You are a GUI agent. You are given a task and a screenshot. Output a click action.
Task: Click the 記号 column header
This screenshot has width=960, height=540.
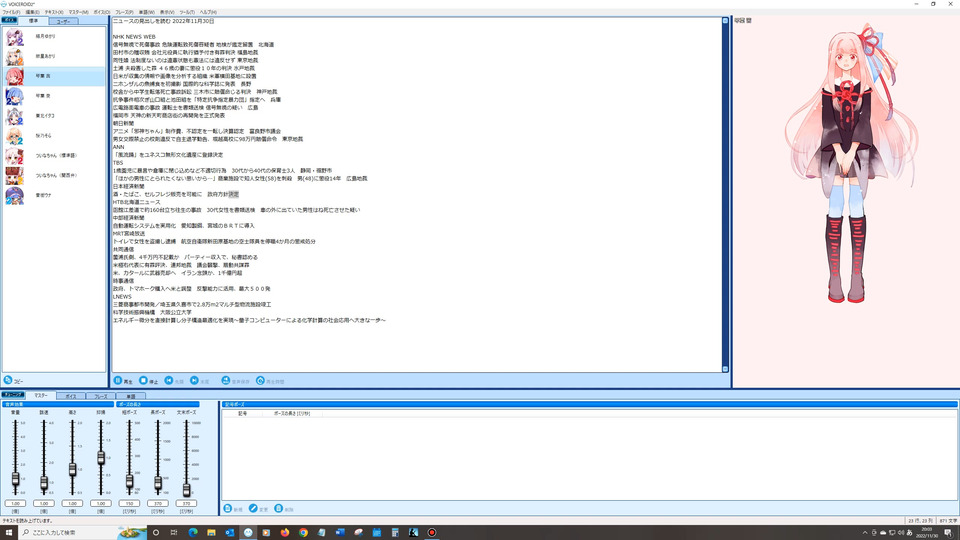242,414
